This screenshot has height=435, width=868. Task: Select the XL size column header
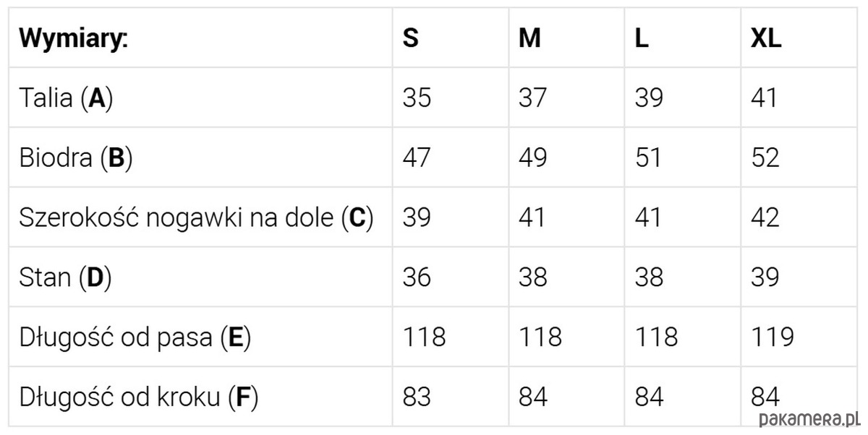click(765, 38)
